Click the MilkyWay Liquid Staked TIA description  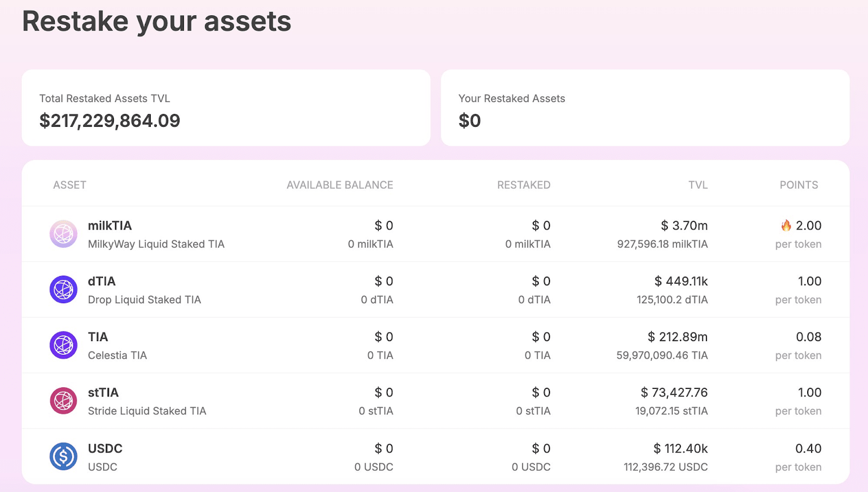[x=156, y=244]
